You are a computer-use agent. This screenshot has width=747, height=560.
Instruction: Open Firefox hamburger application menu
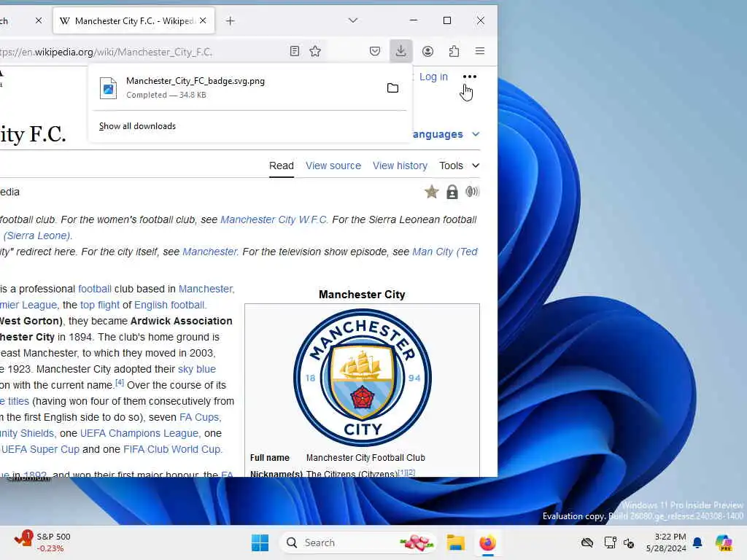point(480,51)
